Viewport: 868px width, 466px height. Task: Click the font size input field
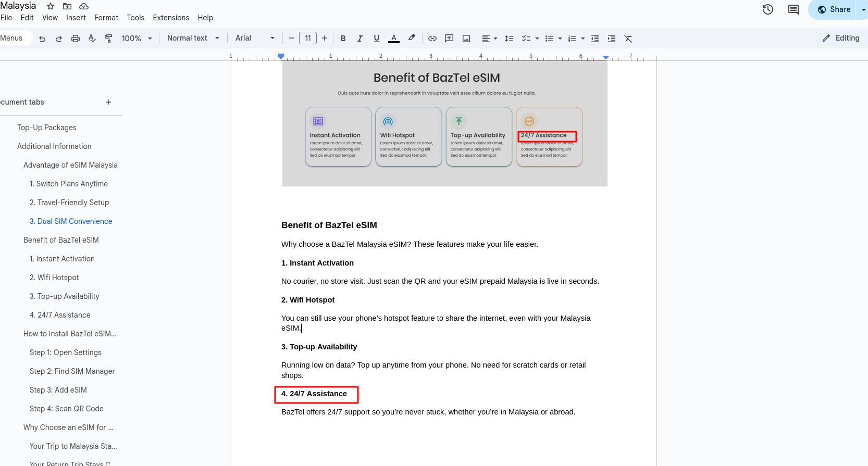click(308, 38)
